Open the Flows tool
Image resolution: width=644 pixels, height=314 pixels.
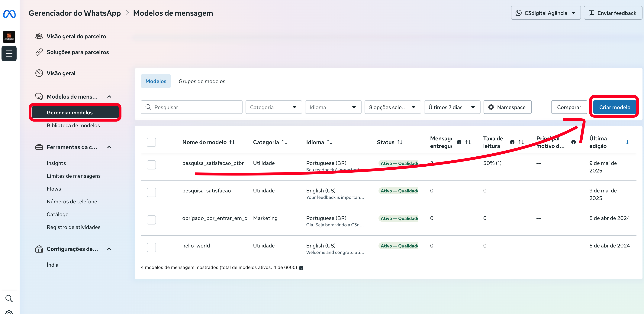pyautogui.click(x=53, y=188)
